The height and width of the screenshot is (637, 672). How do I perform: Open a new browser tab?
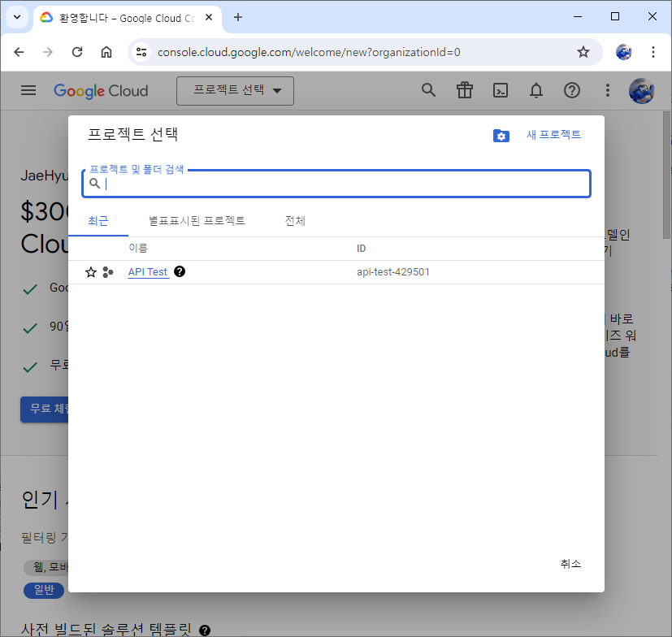click(x=238, y=17)
